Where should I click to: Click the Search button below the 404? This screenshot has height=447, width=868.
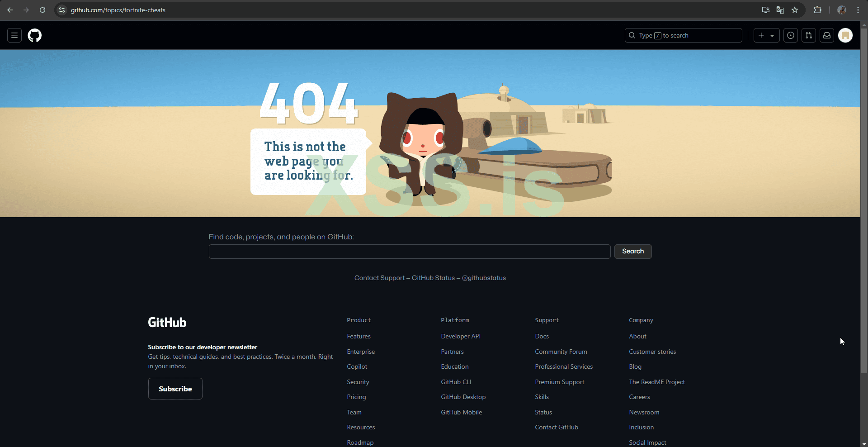point(633,252)
